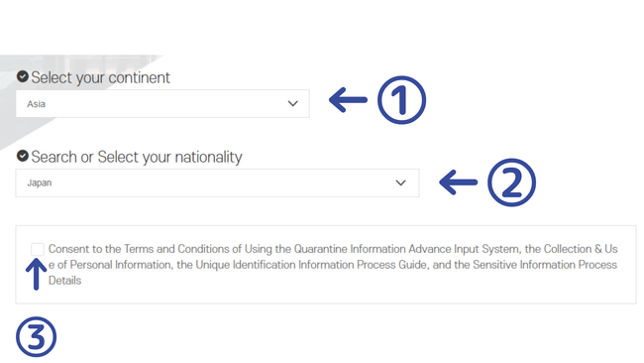Click the Asia text in continent field
644x363 pixels.
coord(36,104)
